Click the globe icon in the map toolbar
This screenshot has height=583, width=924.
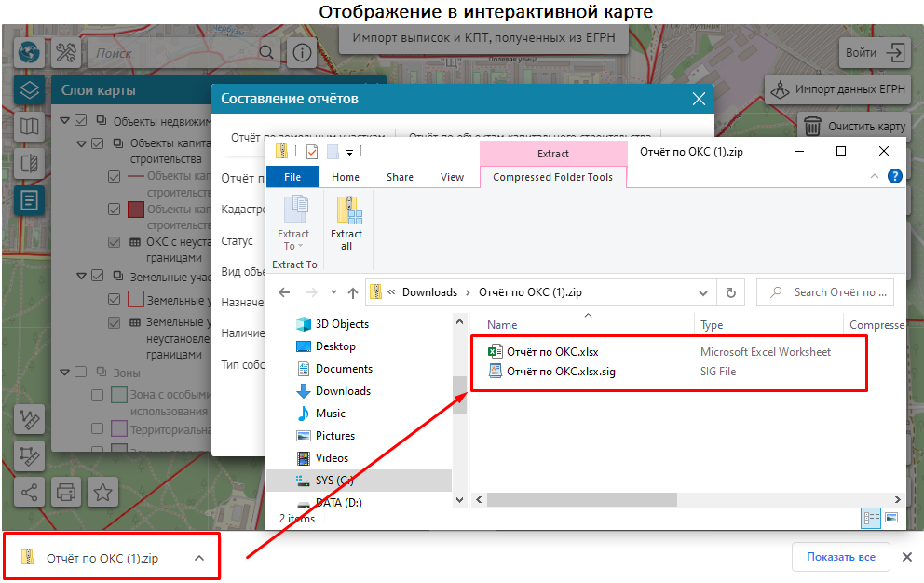coord(30,52)
